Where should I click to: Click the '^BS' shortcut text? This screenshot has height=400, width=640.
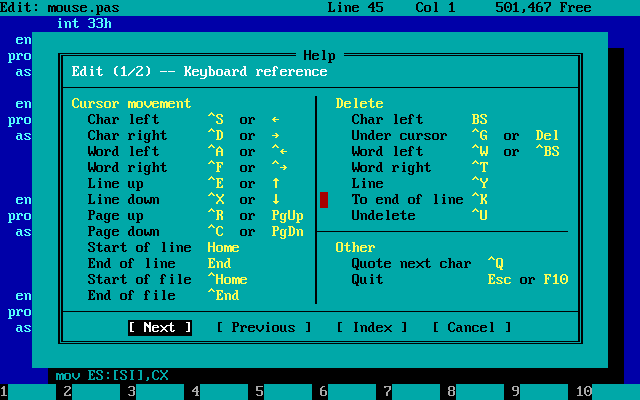[547, 151]
